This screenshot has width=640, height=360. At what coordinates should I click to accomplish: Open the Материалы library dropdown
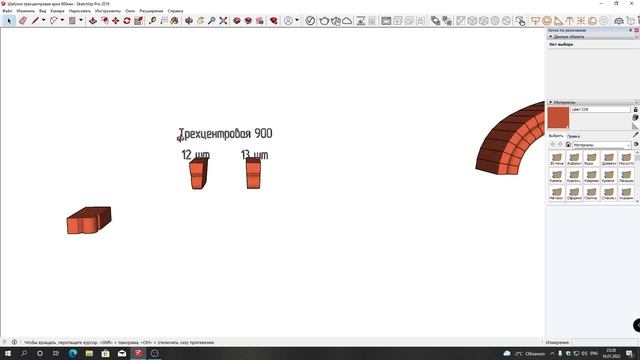602,145
